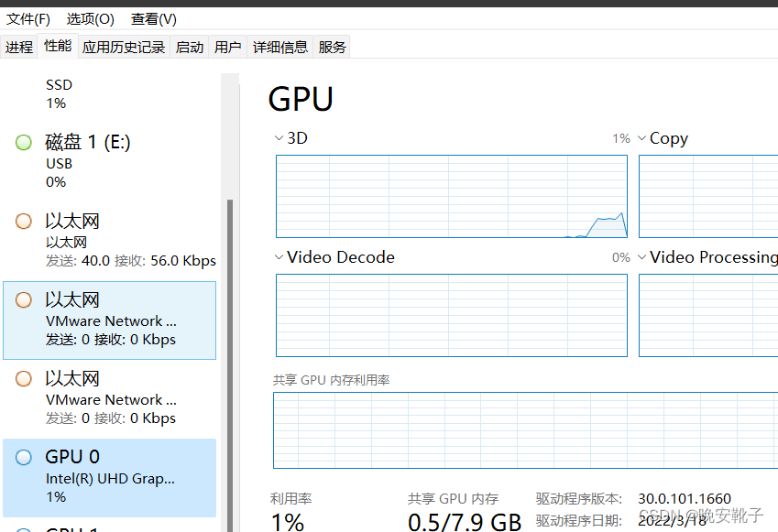778x532 pixels.
Task: Switch to the 详细信息 tab
Action: point(279,46)
